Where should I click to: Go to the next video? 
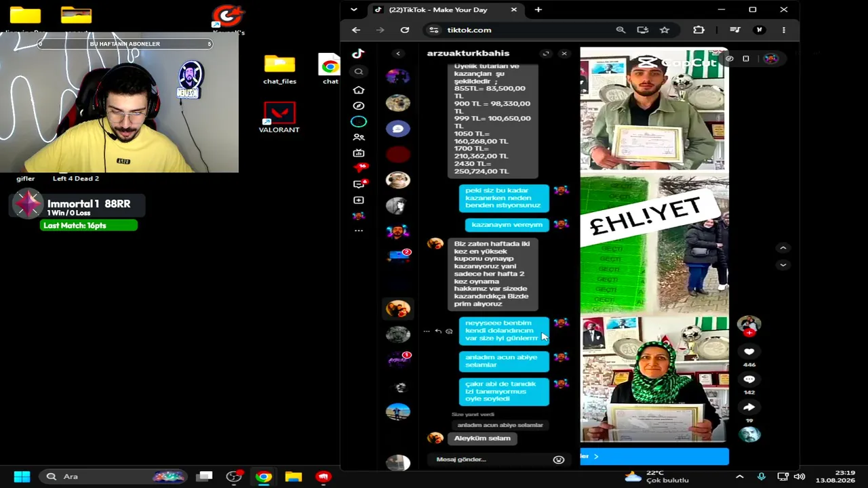click(x=783, y=265)
